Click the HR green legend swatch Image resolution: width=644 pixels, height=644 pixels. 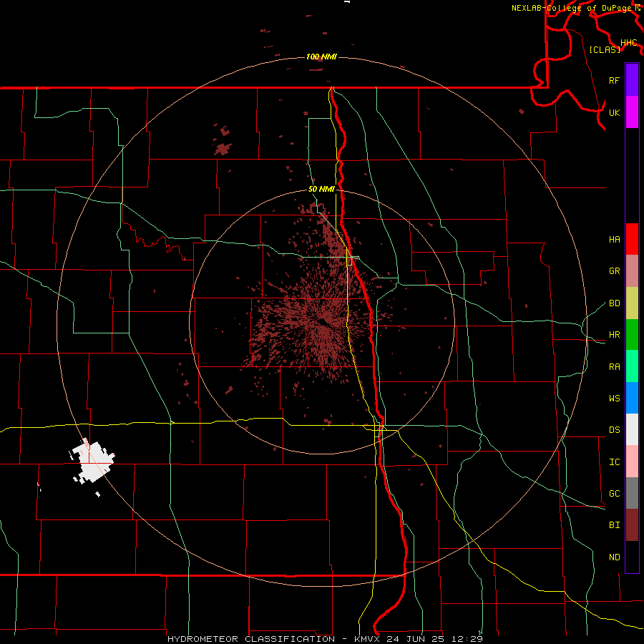pyautogui.click(x=632, y=335)
